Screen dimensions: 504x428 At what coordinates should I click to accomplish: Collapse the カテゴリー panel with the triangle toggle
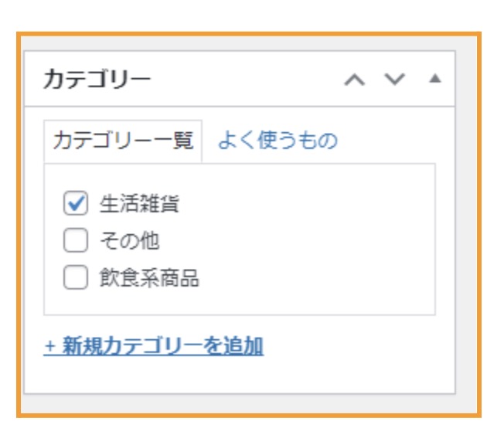click(x=434, y=79)
